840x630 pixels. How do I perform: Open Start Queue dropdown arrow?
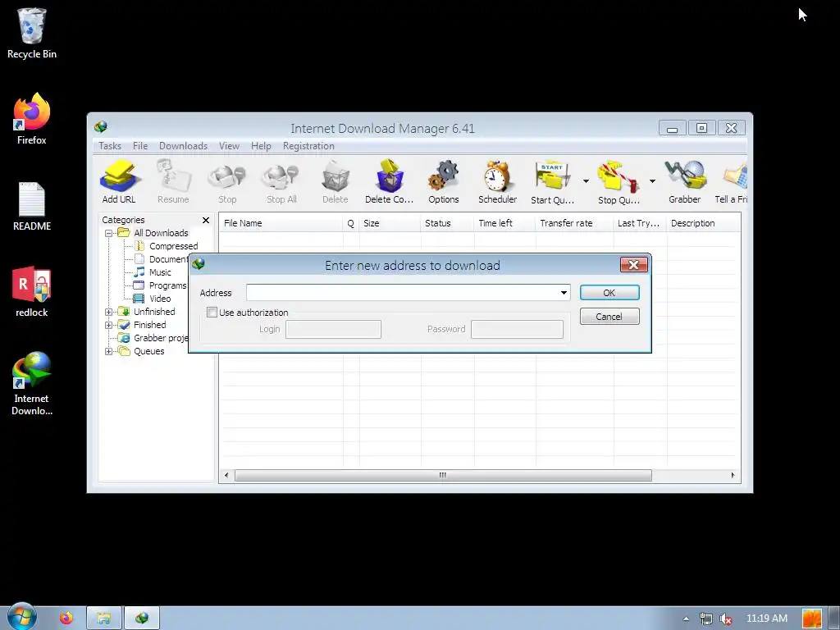[586, 181]
